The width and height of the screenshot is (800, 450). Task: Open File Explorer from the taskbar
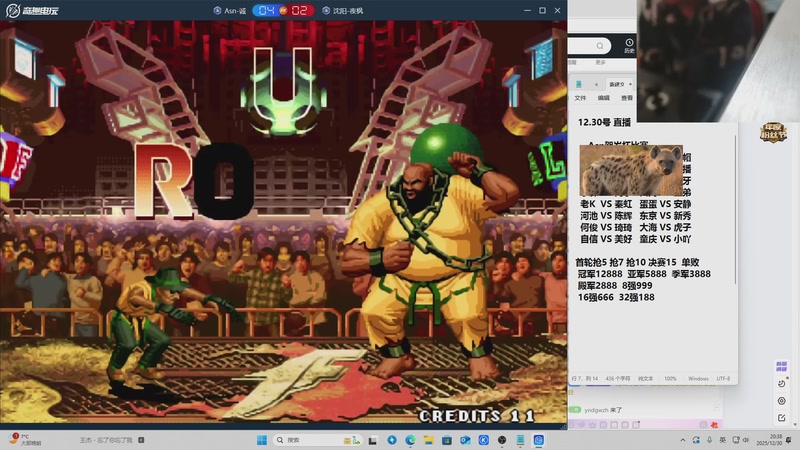pyautogui.click(x=429, y=440)
